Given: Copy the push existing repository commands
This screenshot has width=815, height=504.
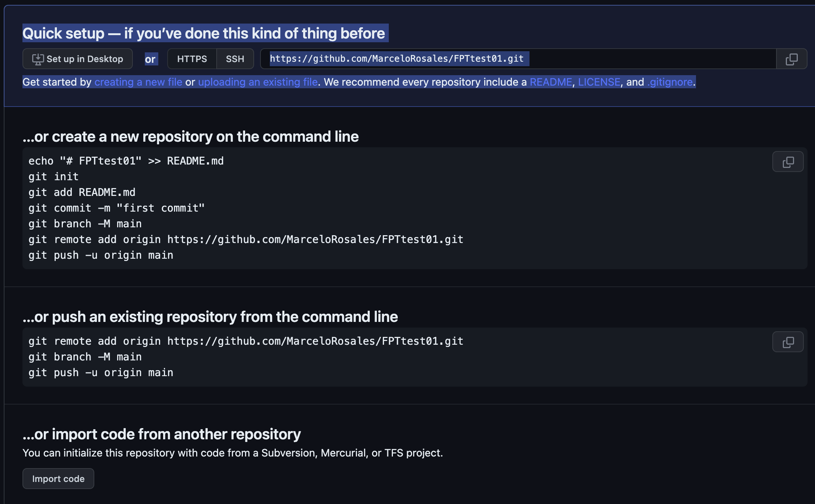Looking at the screenshot, I should [788, 342].
